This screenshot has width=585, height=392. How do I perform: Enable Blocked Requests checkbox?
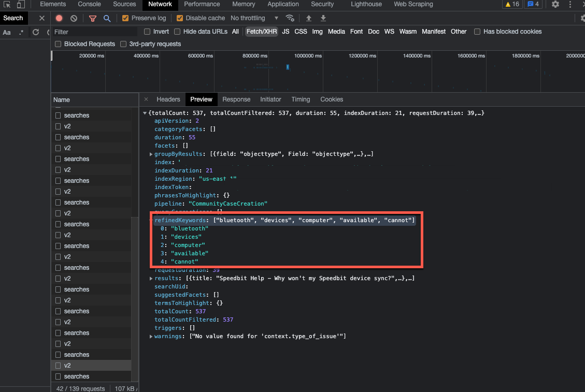click(58, 44)
